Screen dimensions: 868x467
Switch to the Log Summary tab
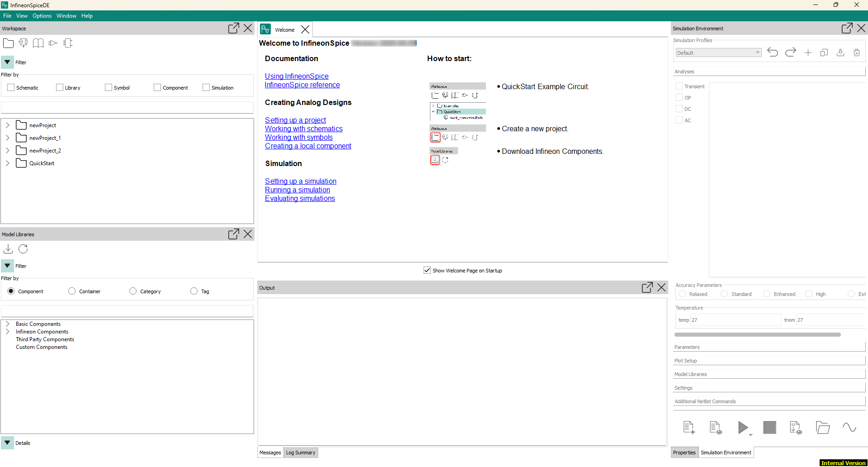(x=301, y=453)
